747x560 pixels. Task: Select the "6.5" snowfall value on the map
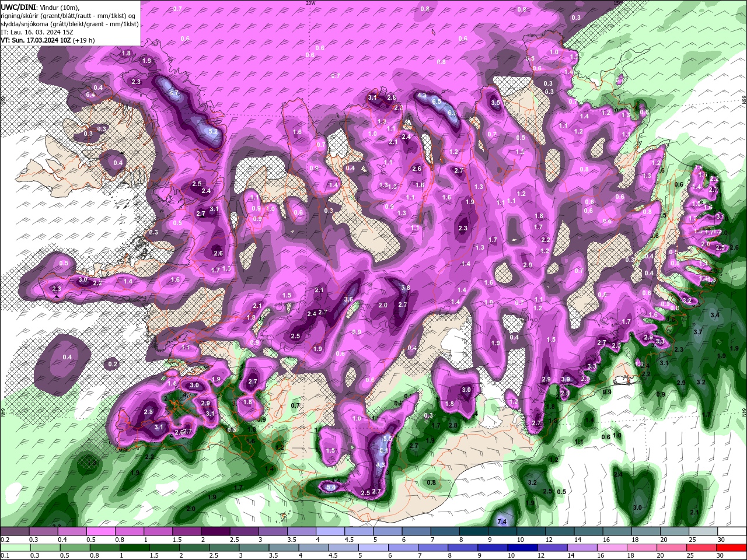pyautogui.click(x=436, y=101)
